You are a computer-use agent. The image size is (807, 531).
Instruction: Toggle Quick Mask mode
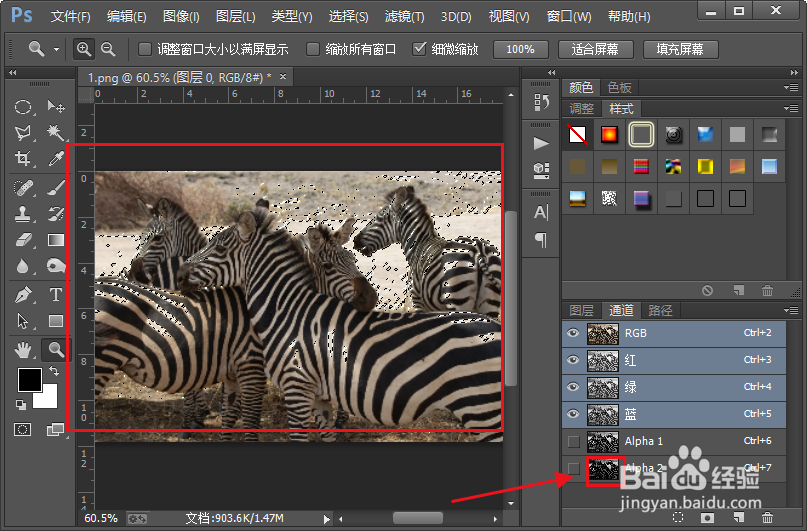[23, 429]
